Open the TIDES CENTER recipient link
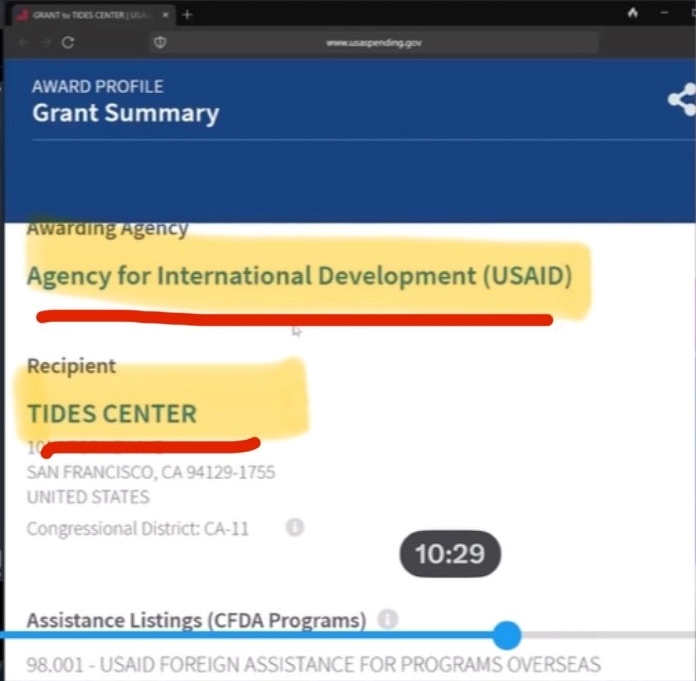The height and width of the screenshot is (681, 696). (112, 414)
